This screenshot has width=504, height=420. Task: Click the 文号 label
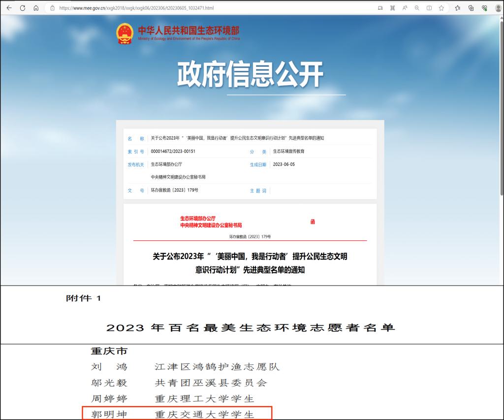coord(136,191)
